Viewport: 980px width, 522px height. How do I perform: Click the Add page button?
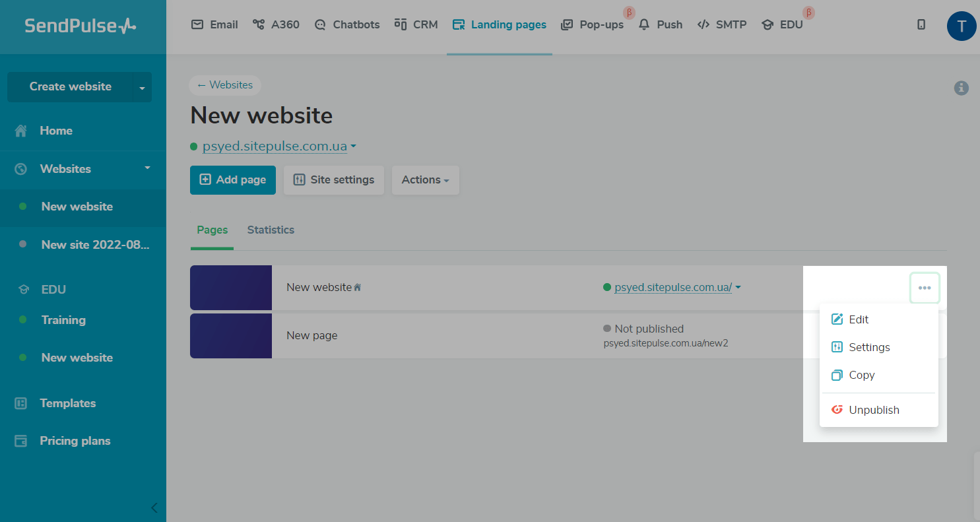(233, 180)
